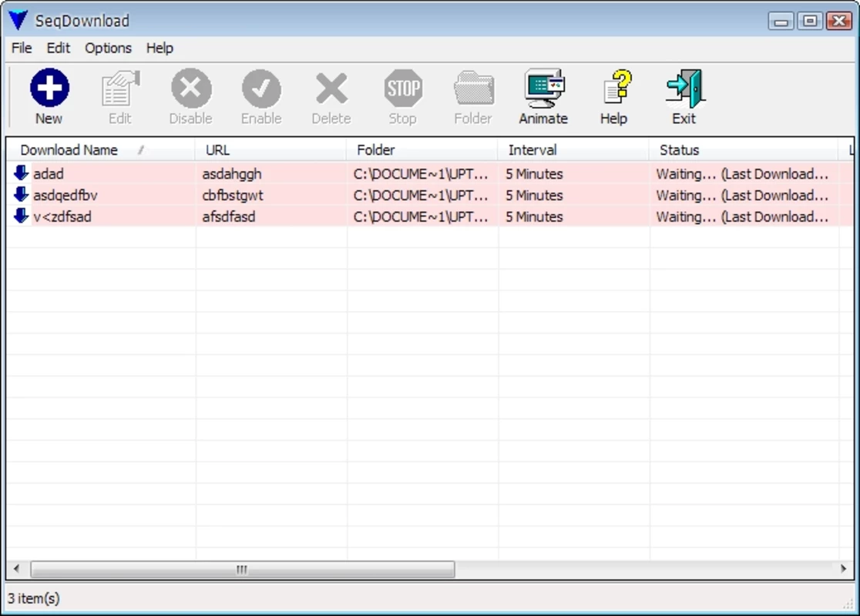This screenshot has height=616, width=860.
Task: Click the Waiting status in the asdqedfbv row
Action: 742,195
